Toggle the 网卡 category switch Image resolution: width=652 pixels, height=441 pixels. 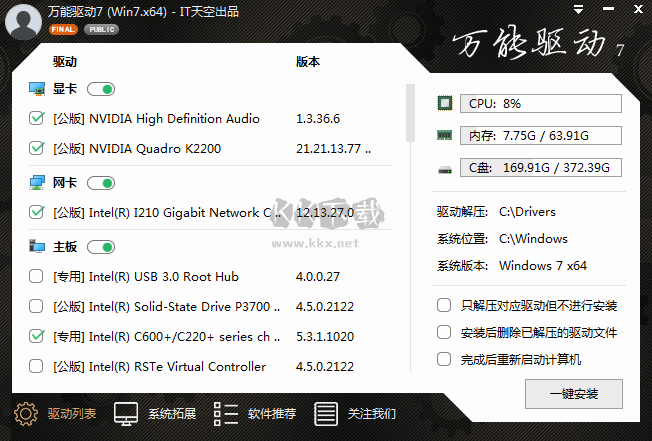[101, 183]
